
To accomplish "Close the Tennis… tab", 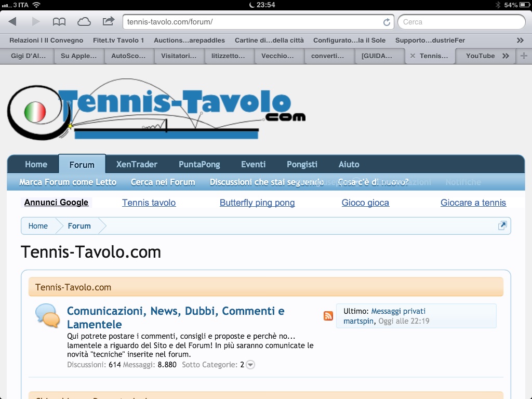I will click(x=413, y=56).
